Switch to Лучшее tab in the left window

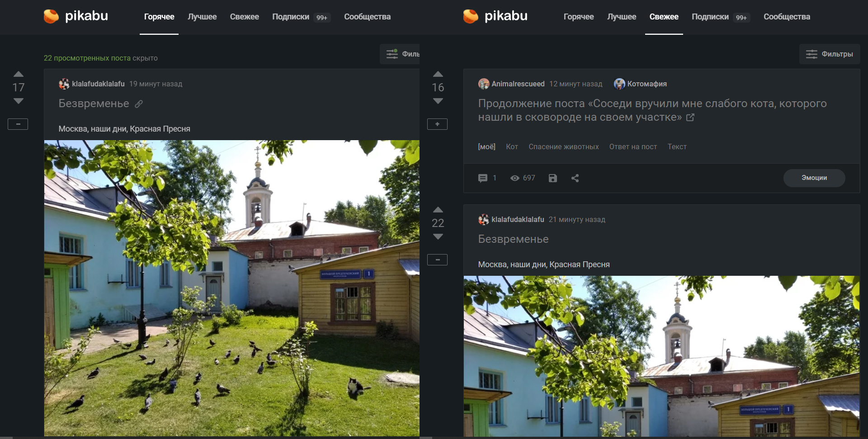202,17
